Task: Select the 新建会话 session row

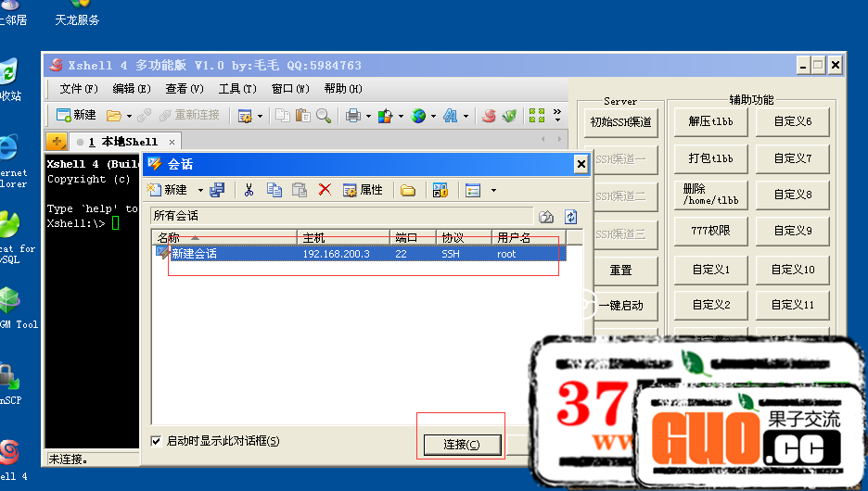Action: point(361,254)
